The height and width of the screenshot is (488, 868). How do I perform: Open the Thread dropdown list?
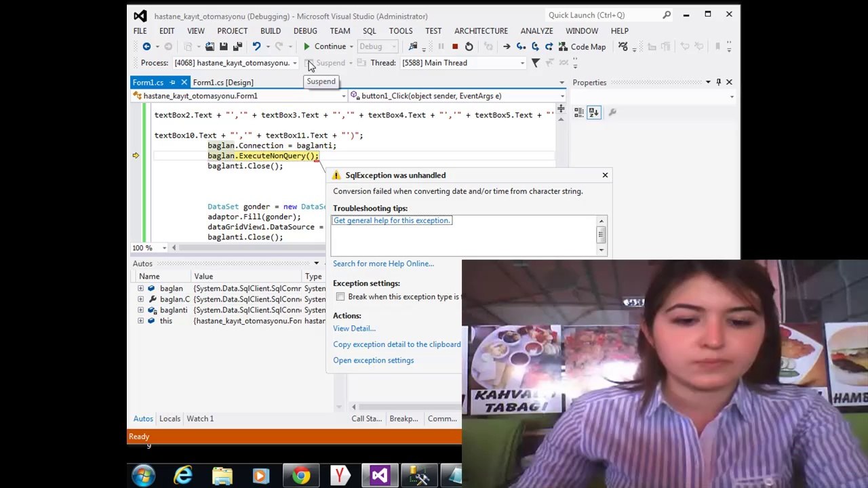522,63
